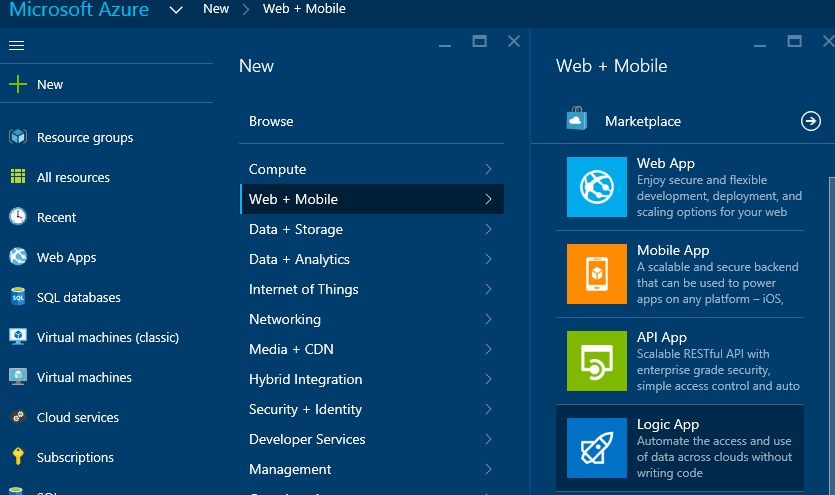Click New in the breadcrumb
Screen dimensions: 835x495
point(215,9)
